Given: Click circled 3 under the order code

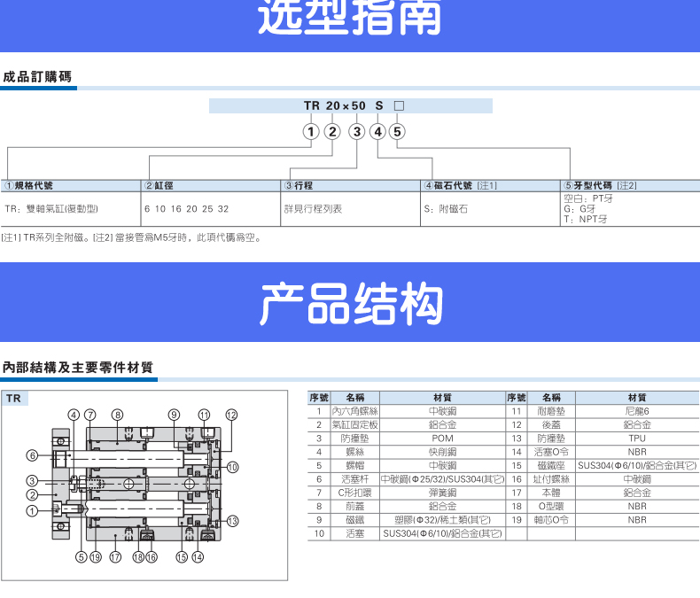Looking at the screenshot, I should coord(356,132).
